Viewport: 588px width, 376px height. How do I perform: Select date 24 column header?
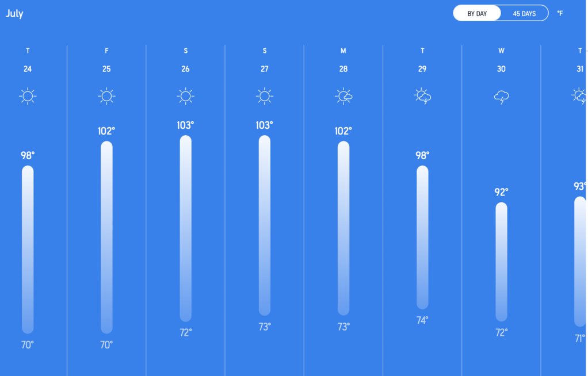point(28,69)
